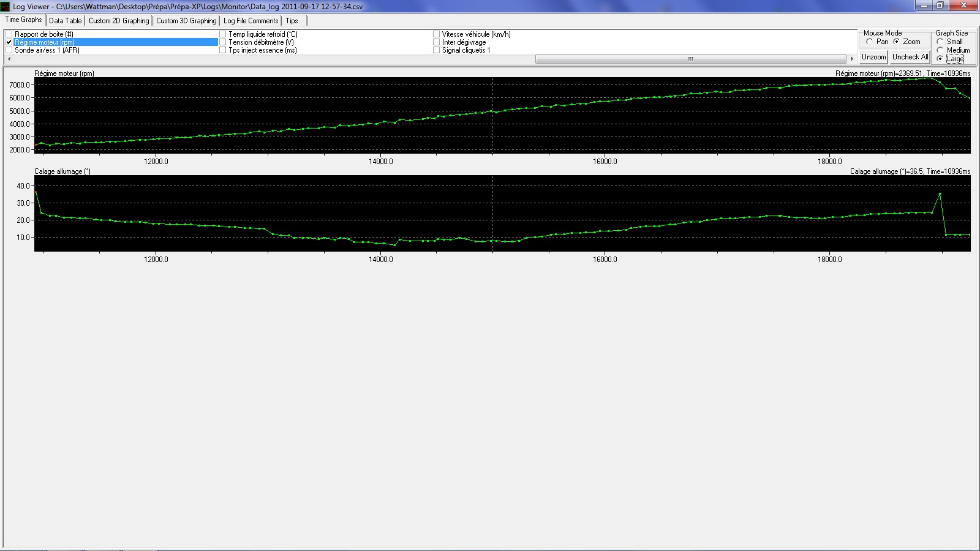Click the Régime moteur cursor readout value
The image size is (980, 551).
tap(903, 73)
